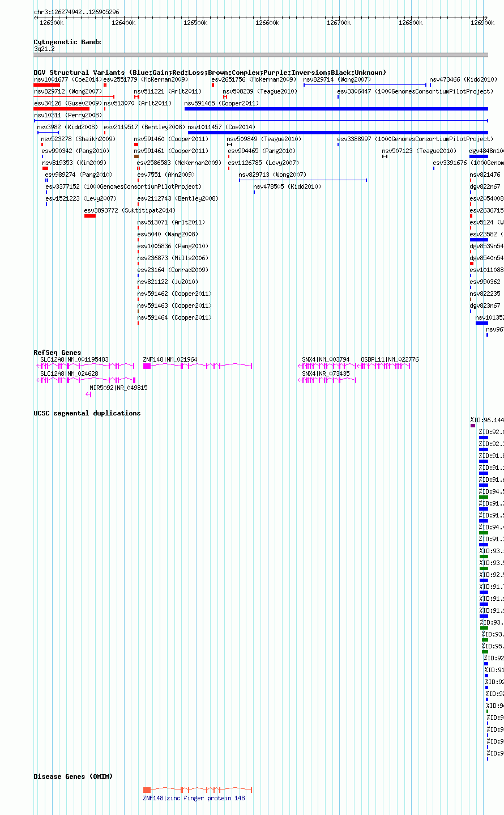Viewport: 504px width, 815px height.
Task: Select variant nsv507123 (Teague2010)
Action: [x=418, y=151]
